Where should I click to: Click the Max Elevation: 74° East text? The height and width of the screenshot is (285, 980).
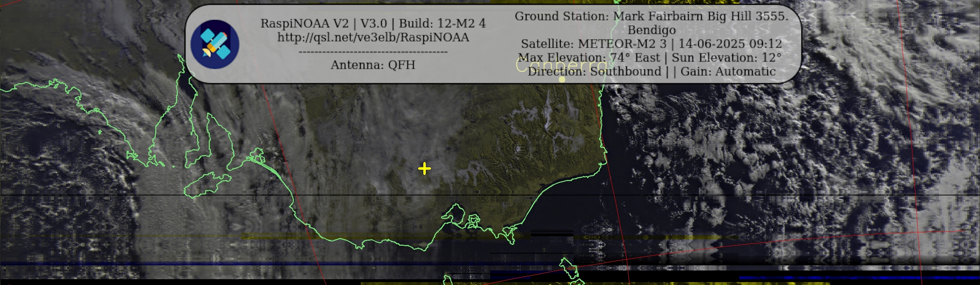point(588,58)
